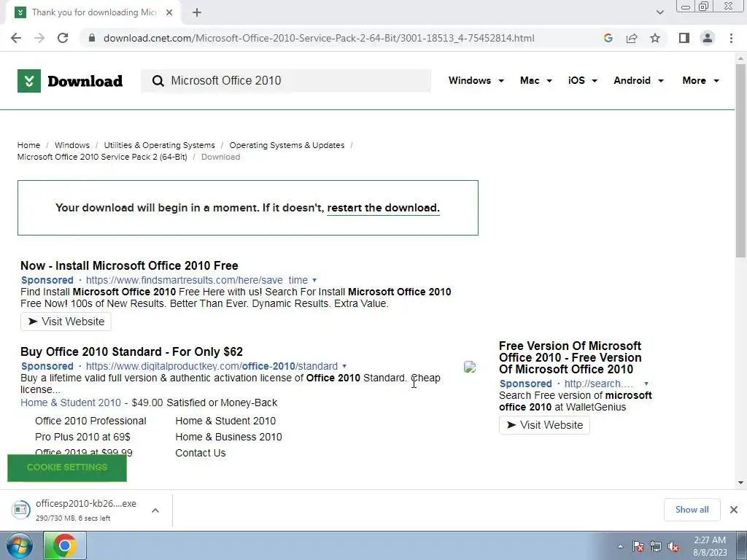Click Contact Us sitelink
The width and height of the screenshot is (747, 560).
coord(201,454)
